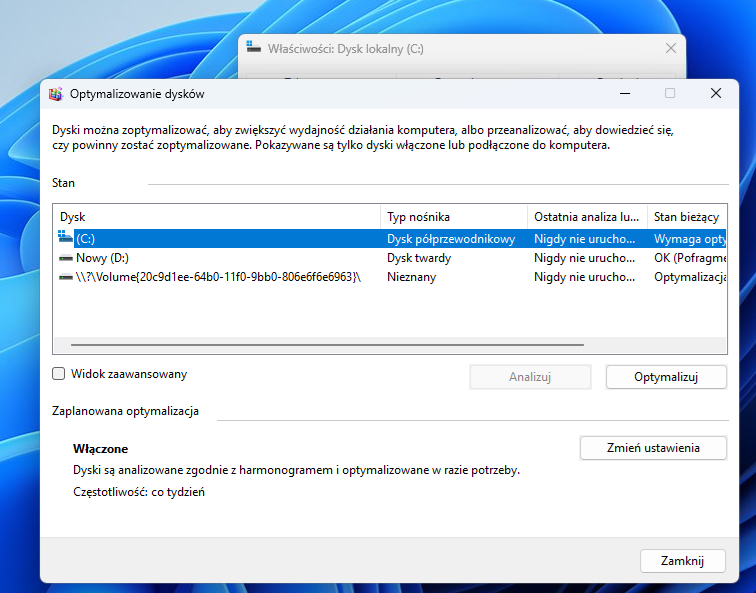Click Nigdy nie urucho... in the (C:) row
This screenshot has width=756, height=593.
584,239
